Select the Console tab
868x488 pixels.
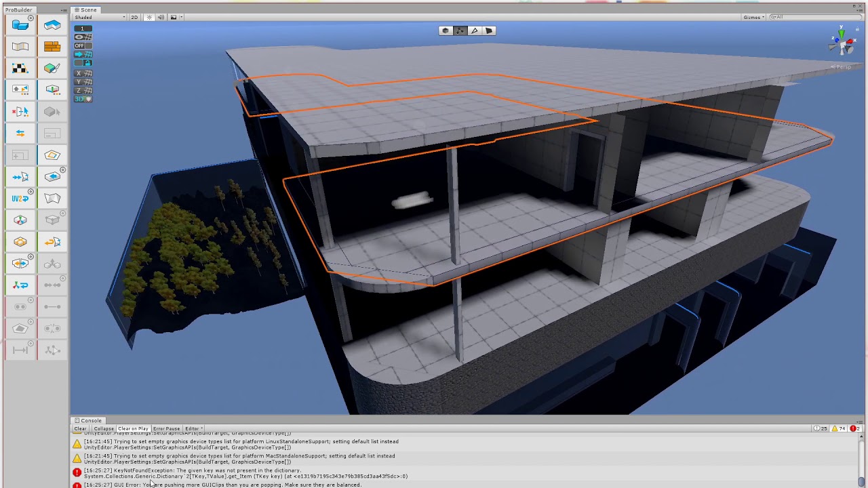tap(88, 421)
